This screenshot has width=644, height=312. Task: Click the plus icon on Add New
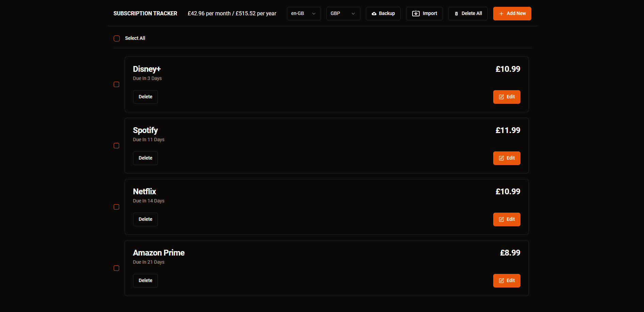point(501,14)
